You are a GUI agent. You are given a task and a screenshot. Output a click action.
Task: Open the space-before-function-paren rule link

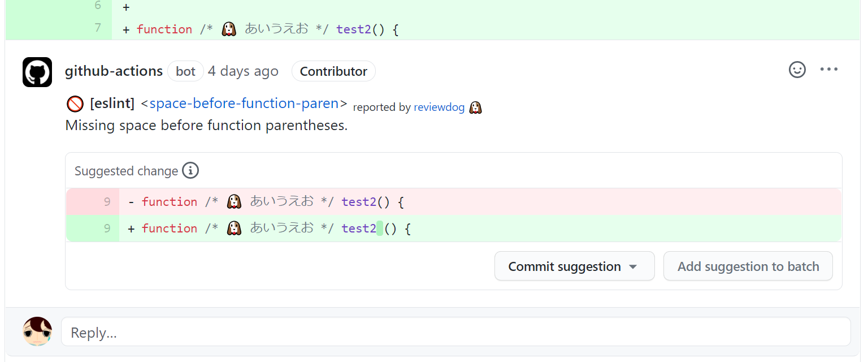coord(244,104)
